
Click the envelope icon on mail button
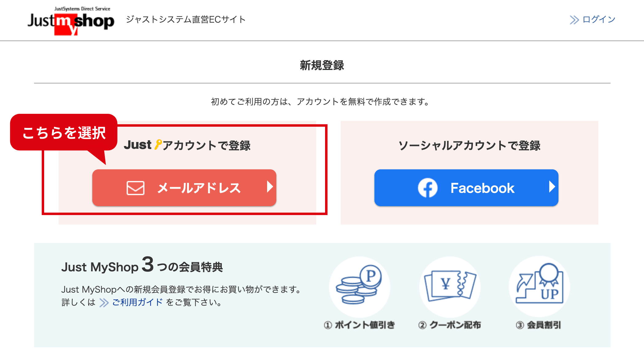click(x=136, y=188)
